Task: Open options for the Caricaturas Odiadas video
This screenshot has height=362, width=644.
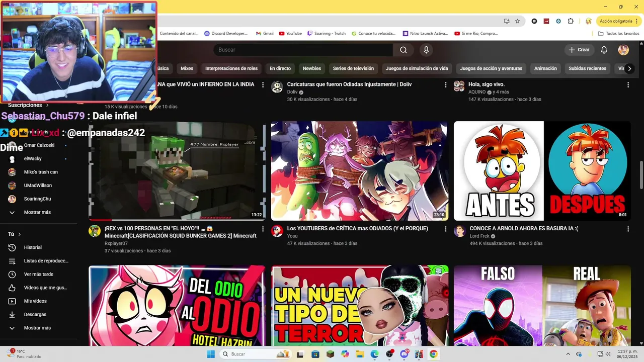Action: (x=445, y=85)
